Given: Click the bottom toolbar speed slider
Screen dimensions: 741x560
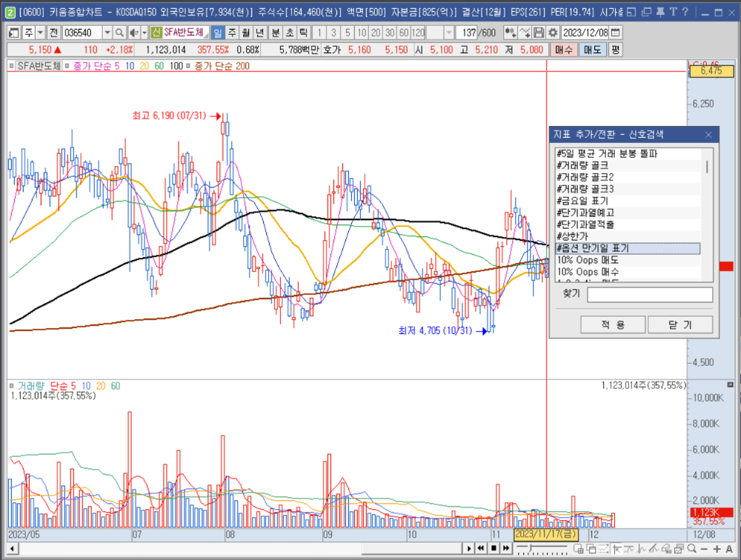Looking at the screenshot, I should [x=542, y=549].
